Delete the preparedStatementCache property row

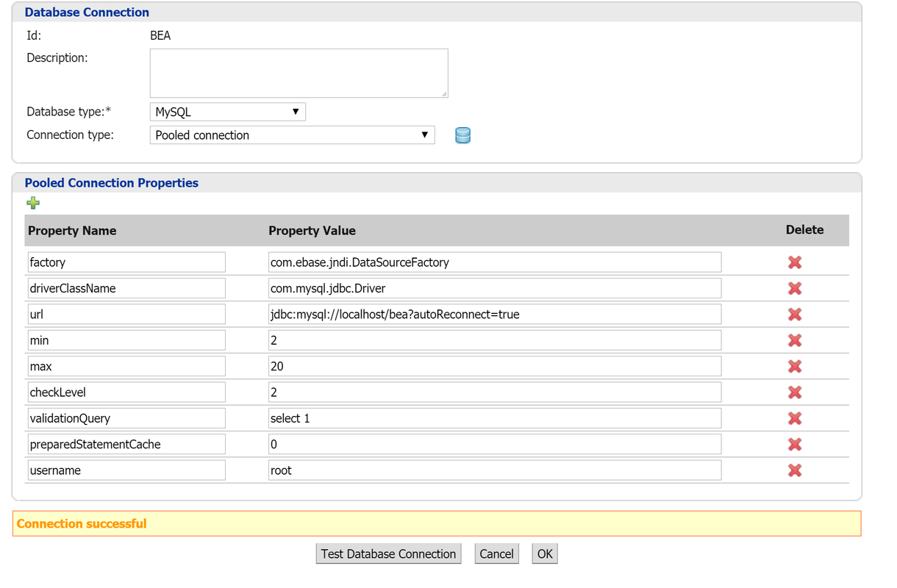pyautogui.click(x=794, y=445)
